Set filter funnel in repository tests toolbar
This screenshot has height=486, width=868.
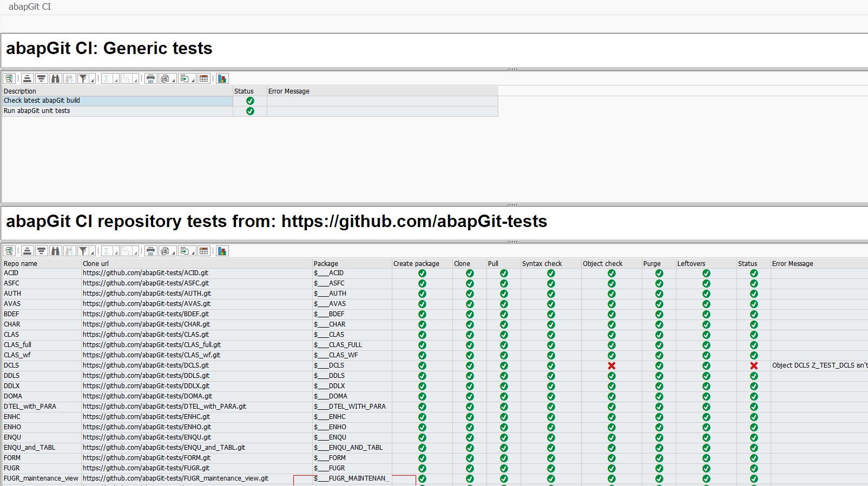83,251
